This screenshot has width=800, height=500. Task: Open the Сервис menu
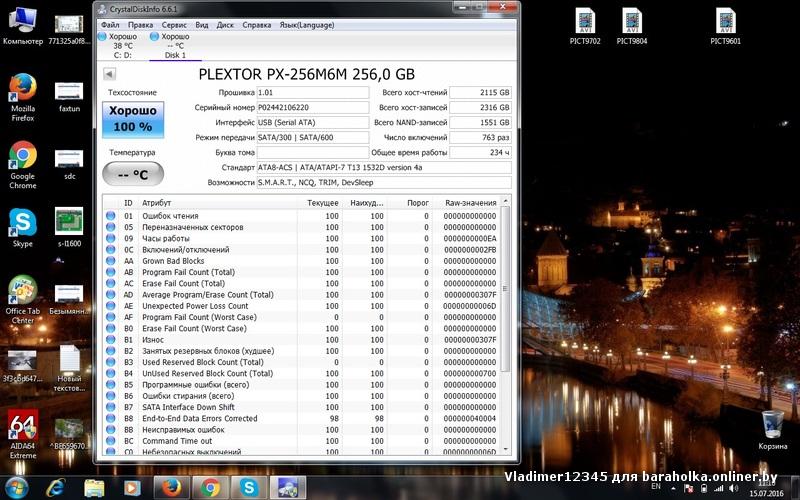(173, 23)
